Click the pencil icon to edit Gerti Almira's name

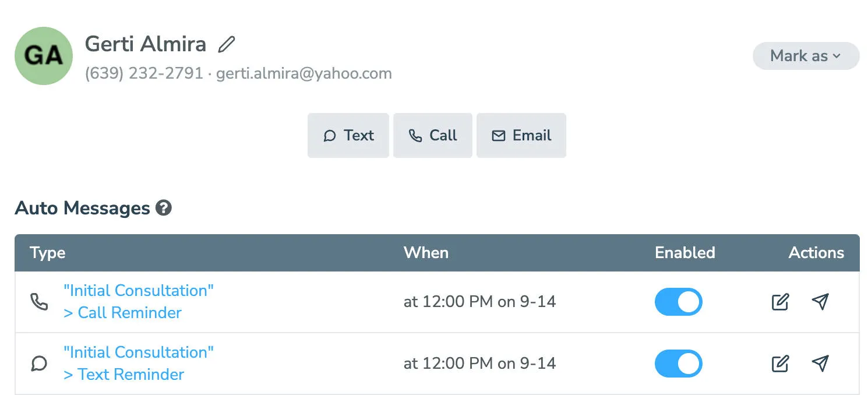coord(227,43)
